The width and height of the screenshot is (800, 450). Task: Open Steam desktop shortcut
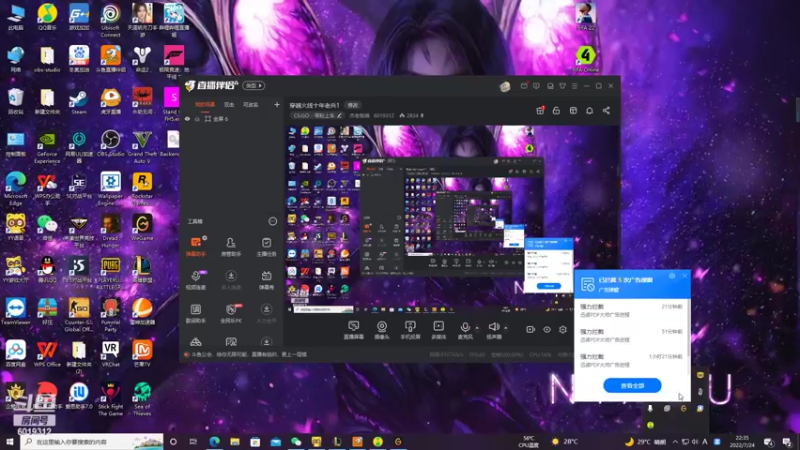(x=79, y=102)
